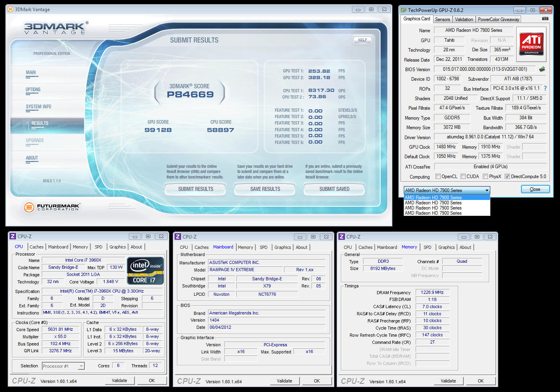This screenshot has height=392, width=560.
Task: Click OK in the CPU-Z Mainboard window
Action: coord(317,381)
